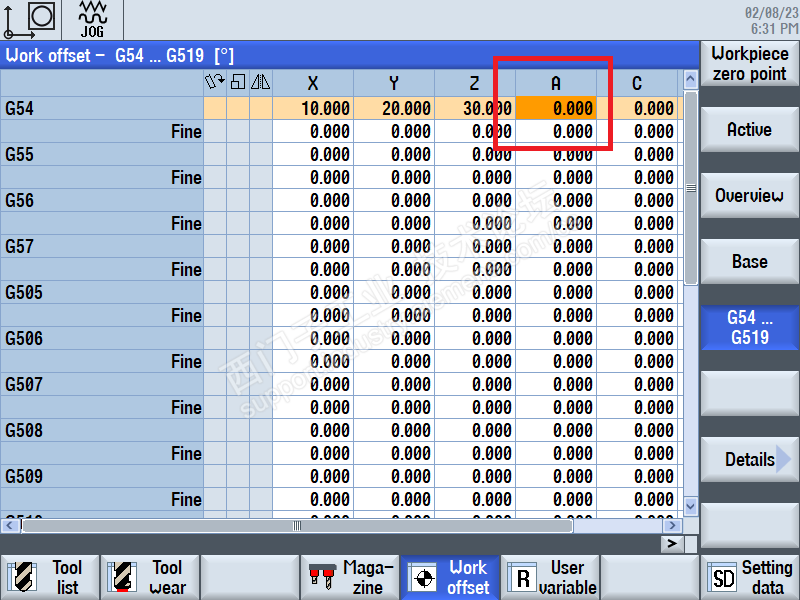Click the Y column header
Screen dimensions: 800x600
pyautogui.click(x=394, y=83)
